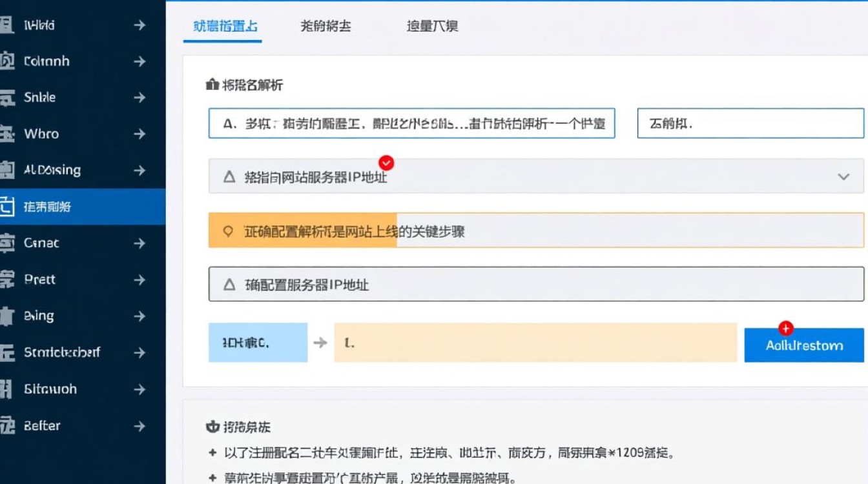This screenshot has width=868, height=484.
Task: Click the input field on the far right
Action: pyautogui.click(x=749, y=123)
